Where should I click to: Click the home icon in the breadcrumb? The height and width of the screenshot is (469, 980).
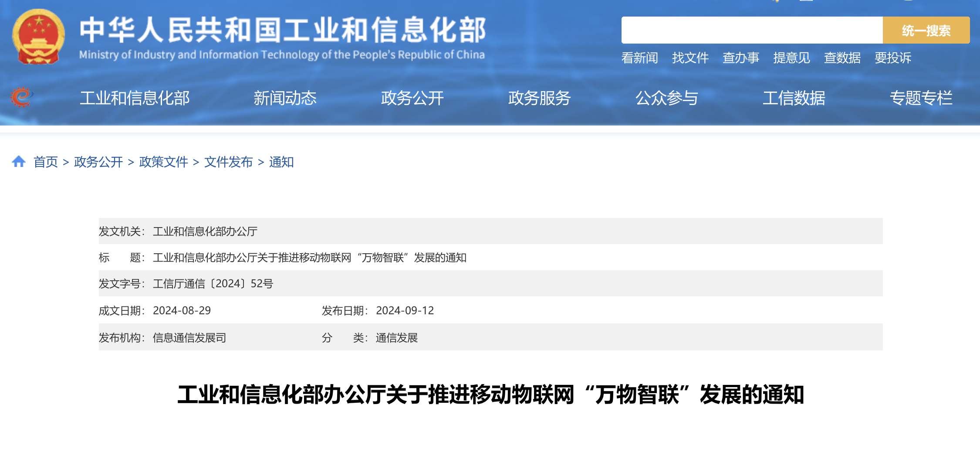click(x=18, y=162)
